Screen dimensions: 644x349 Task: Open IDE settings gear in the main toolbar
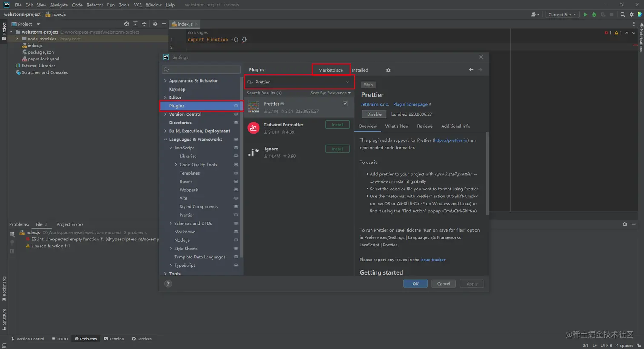click(632, 14)
